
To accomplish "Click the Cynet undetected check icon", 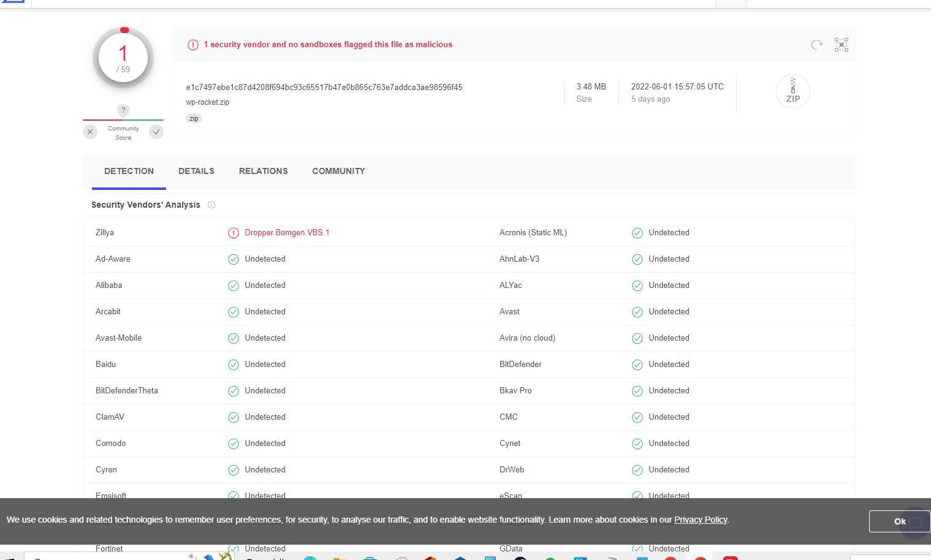I will [x=637, y=444].
